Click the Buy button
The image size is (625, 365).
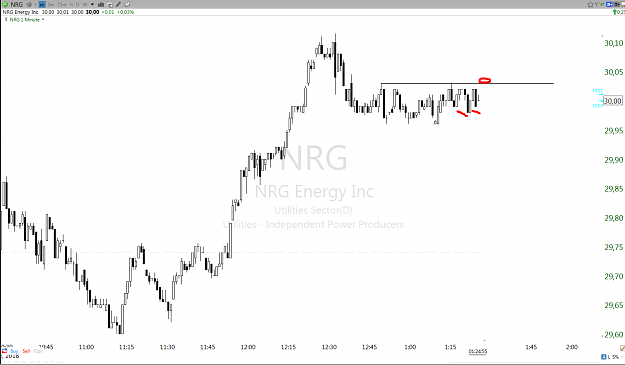[x=14, y=351]
